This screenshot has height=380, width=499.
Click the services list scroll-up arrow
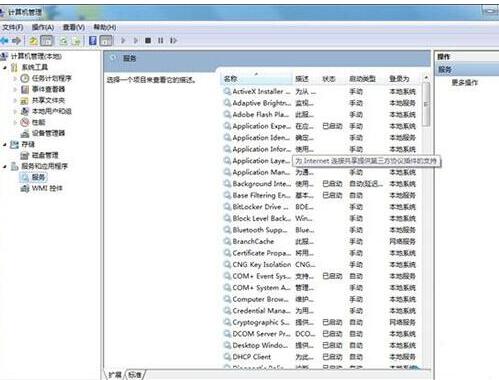pyautogui.click(x=426, y=77)
